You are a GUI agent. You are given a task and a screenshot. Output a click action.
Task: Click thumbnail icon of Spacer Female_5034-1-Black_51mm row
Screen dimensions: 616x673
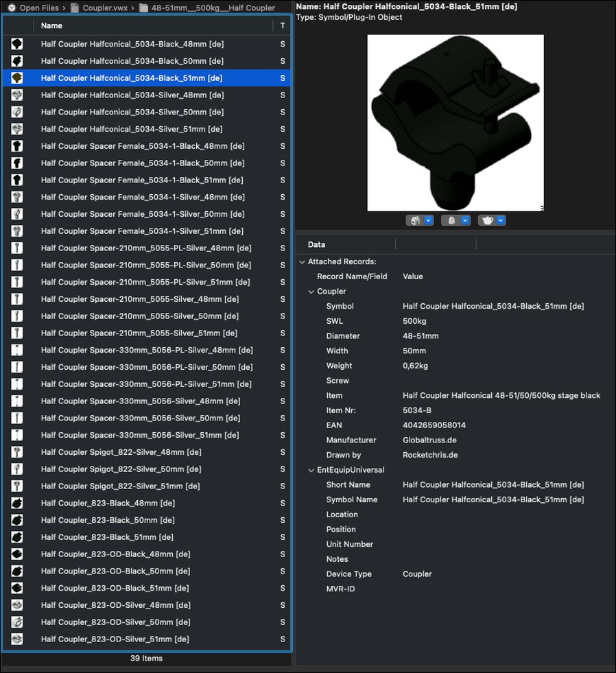[16, 180]
